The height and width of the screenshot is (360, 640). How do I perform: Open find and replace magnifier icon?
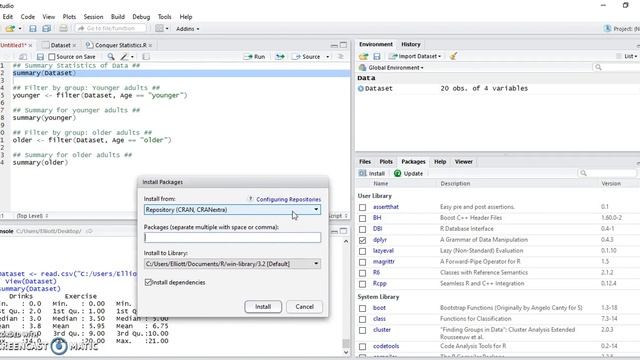111,57
